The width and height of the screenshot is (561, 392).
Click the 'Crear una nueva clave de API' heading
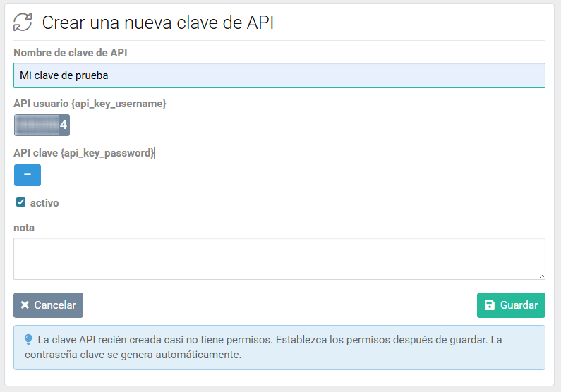coord(158,23)
